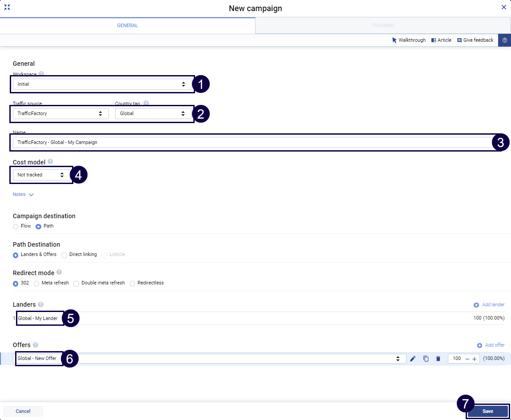Delete the offer using the trash icon
Image resolution: width=511 pixels, height=420 pixels.
pos(438,359)
